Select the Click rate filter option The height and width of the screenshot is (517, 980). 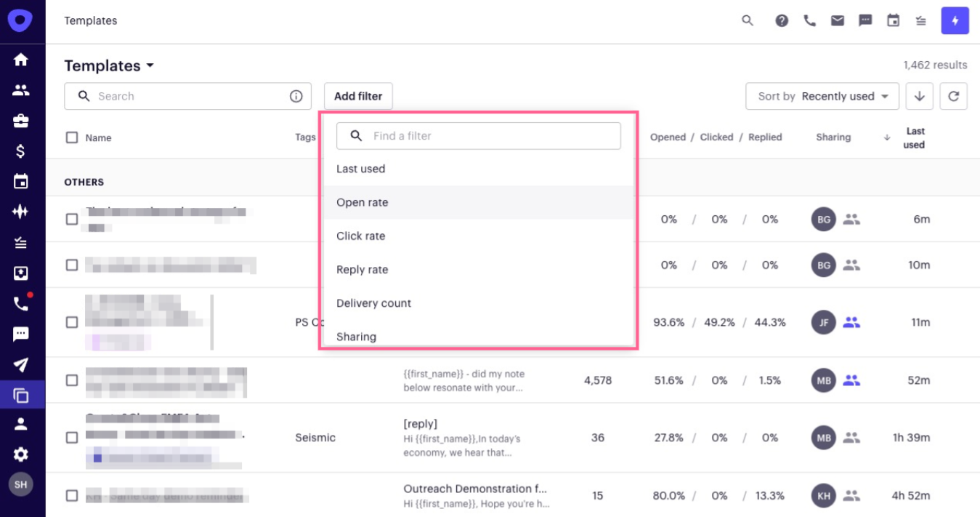point(478,236)
